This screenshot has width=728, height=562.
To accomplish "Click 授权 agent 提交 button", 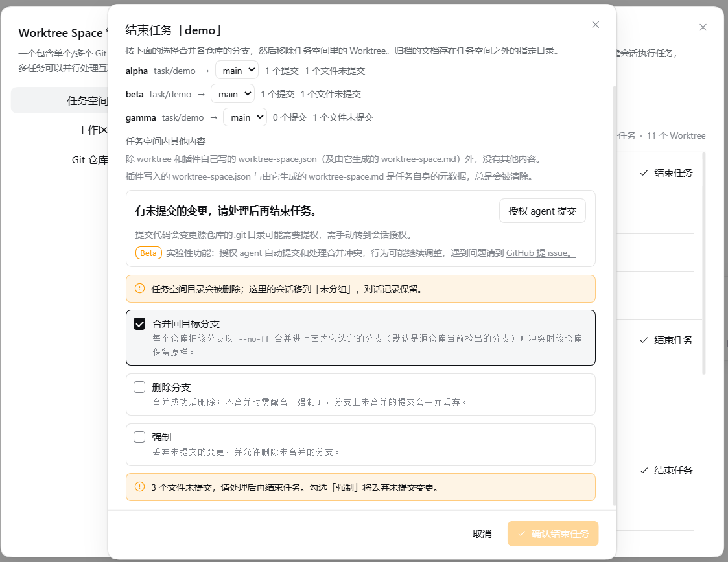I will [543, 211].
